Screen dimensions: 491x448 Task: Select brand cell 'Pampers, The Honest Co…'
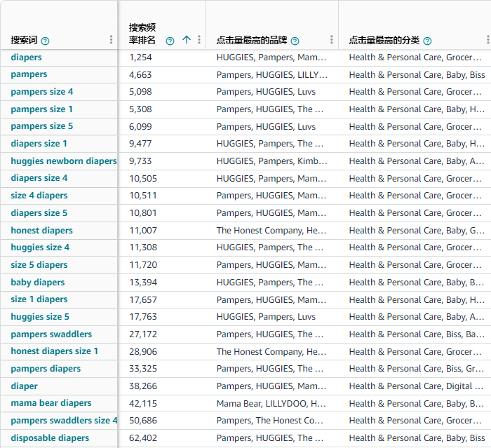tap(269, 421)
